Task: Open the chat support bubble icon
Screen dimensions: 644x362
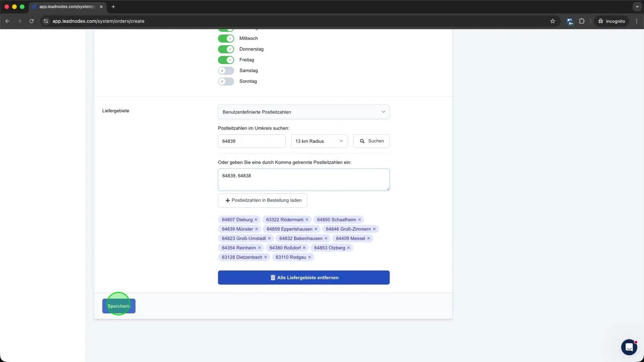Action: click(629, 347)
